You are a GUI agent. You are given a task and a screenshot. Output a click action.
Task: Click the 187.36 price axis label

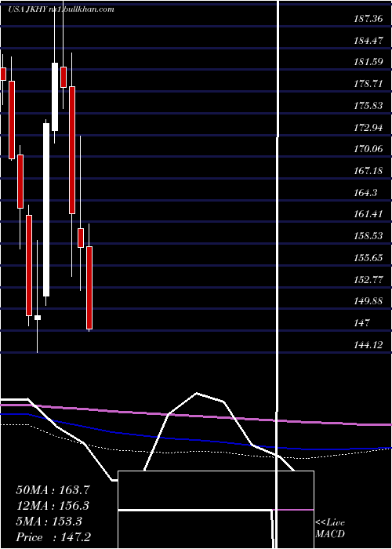[368, 19]
